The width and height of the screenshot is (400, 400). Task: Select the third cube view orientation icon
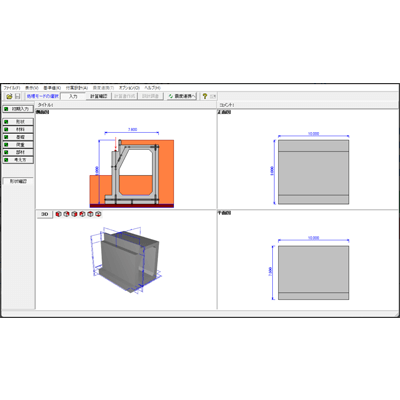click(x=74, y=214)
